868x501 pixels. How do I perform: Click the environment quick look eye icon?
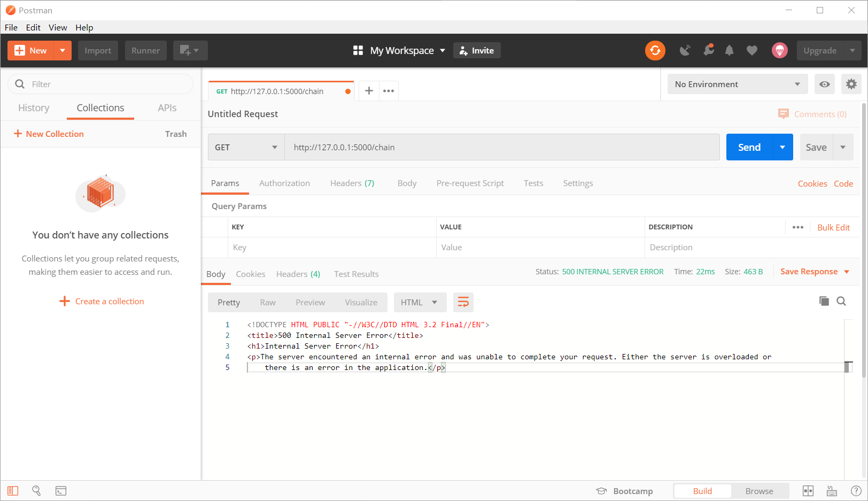click(x=825, y=84)
